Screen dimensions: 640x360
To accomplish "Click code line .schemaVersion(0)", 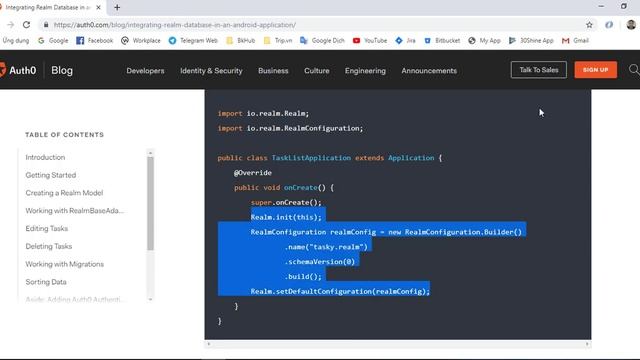I will tap(320, 262).
